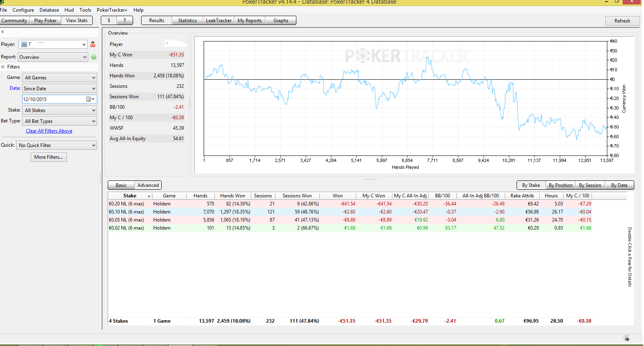Select the €0.02 NL (6 max) row
This screenshot has width=644, height=346.
350,228
